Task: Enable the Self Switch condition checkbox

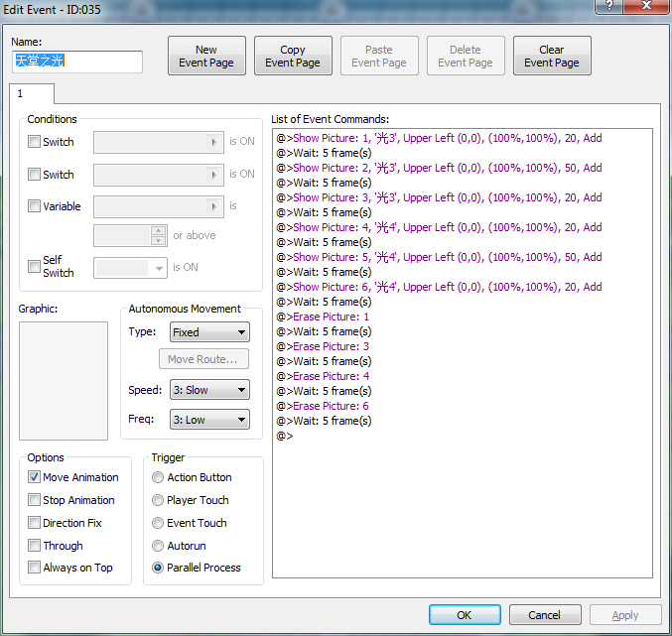Action: pyautogui.click(x=34, y=266)
